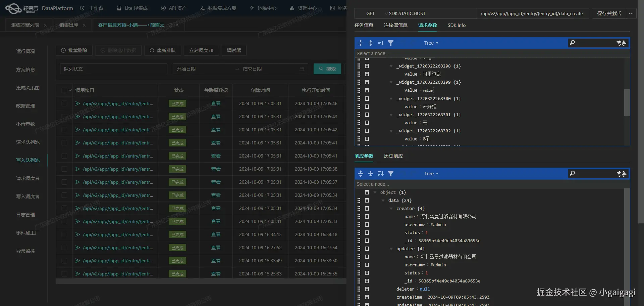Image resolution: width=644 pixels, height=306 pixels.
Task: Click the request parameters vertical scrollbar
Action: [x=627, y=102]
